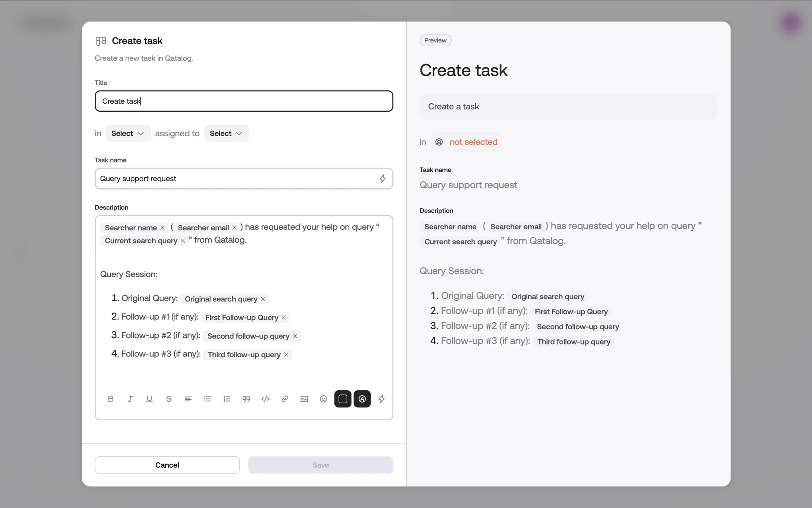
Task: Remove the Searcher email variable chip
Action: [x=234, y=228]
